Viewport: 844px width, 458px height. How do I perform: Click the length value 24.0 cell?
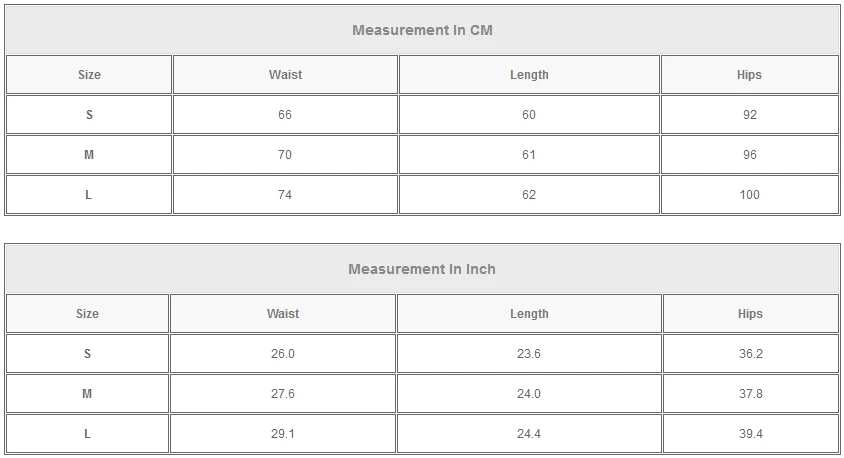tap(529, 394)
